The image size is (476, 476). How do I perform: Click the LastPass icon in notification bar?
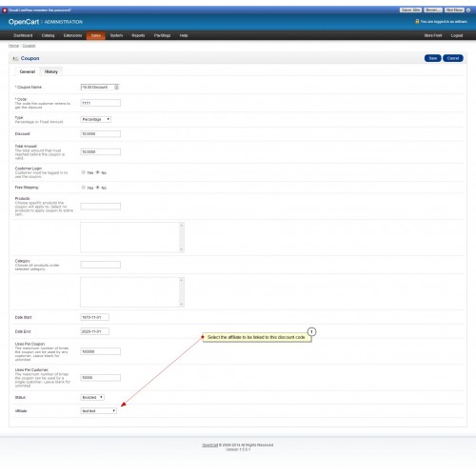click(5, 10)
